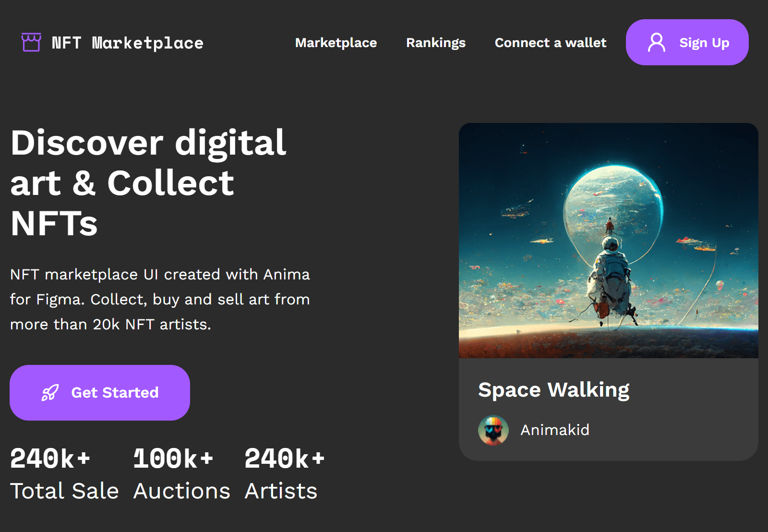Image resolution: width=768 pixels, height=532 pixels.
Task: Open the Marketplace navigation item
Action: 336,43
